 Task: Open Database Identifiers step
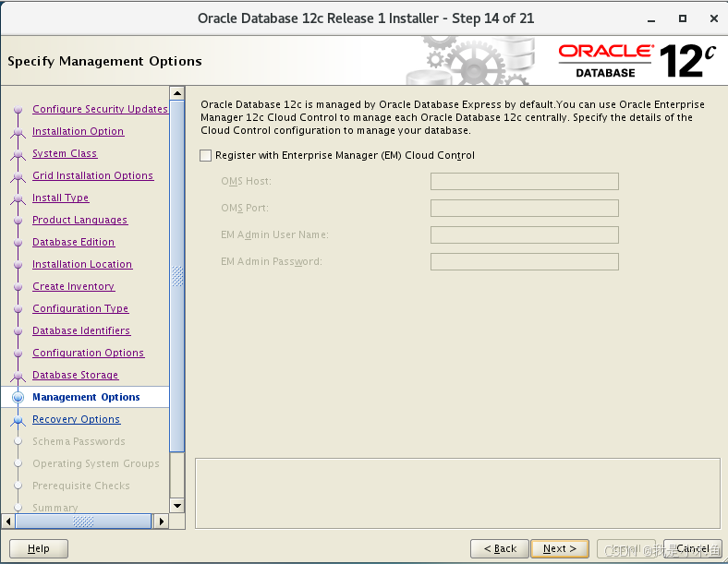coord(81,330)
